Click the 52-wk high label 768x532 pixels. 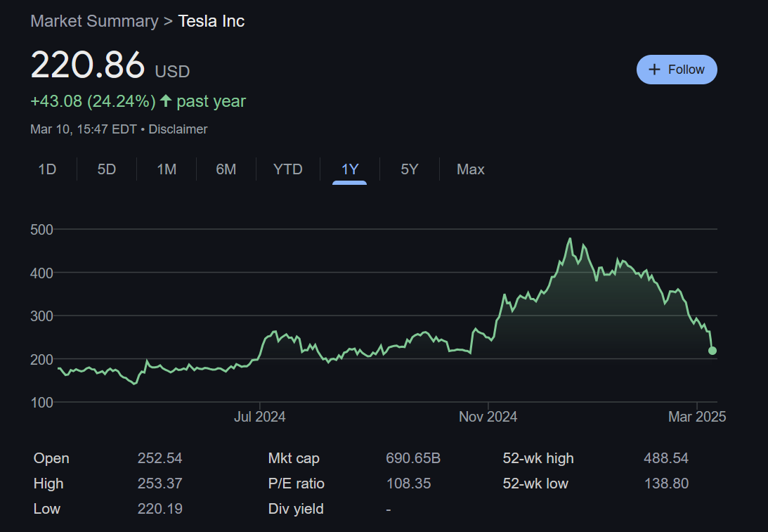click(538, 458)
